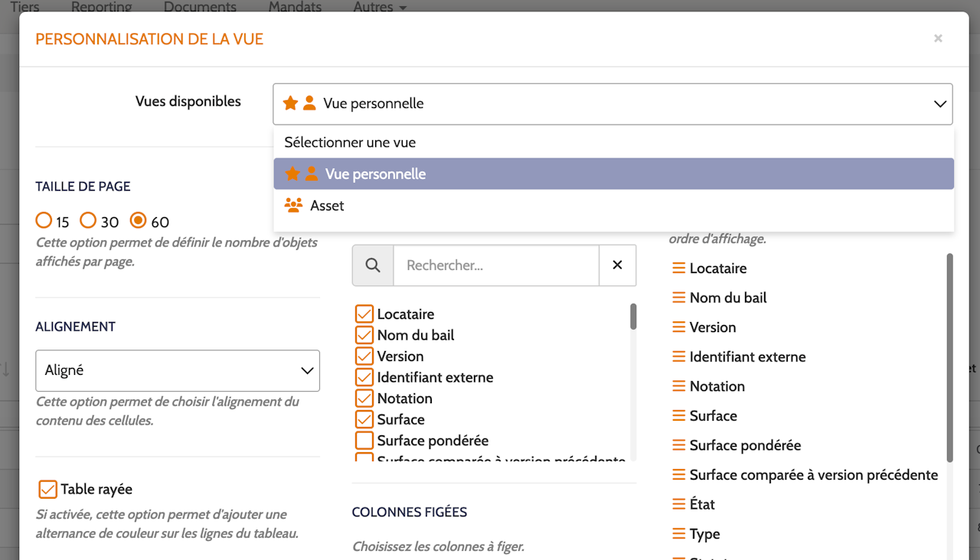Click the magnifier search icon
This screenshot has height=560, width=980.
[373, 265]
